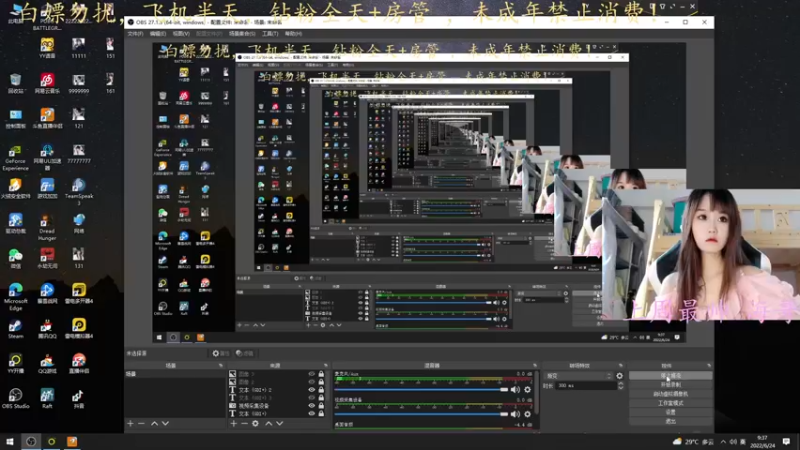Screen dimensions: 800x450
Task: Open the 属性 button above the docks
Action: pos(220,353)
